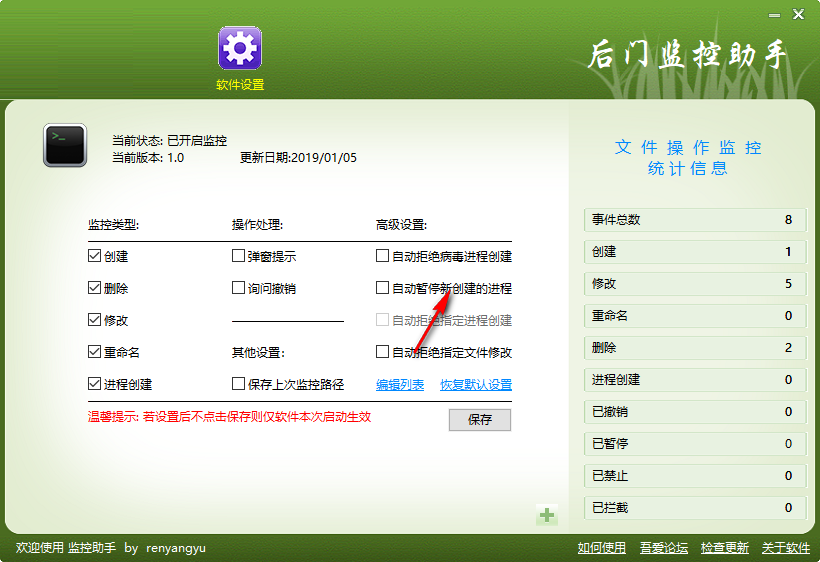Enable the 弹窗提示 checkbox
The width and height of the screenshot is (820, 562).
coord(238,256)
